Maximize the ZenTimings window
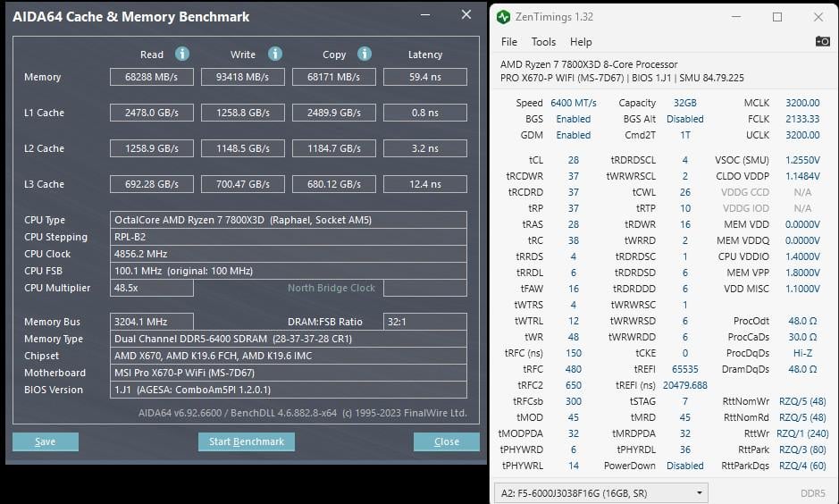The height and width of the screenshot is (504, 839). [x=777, y=17]
